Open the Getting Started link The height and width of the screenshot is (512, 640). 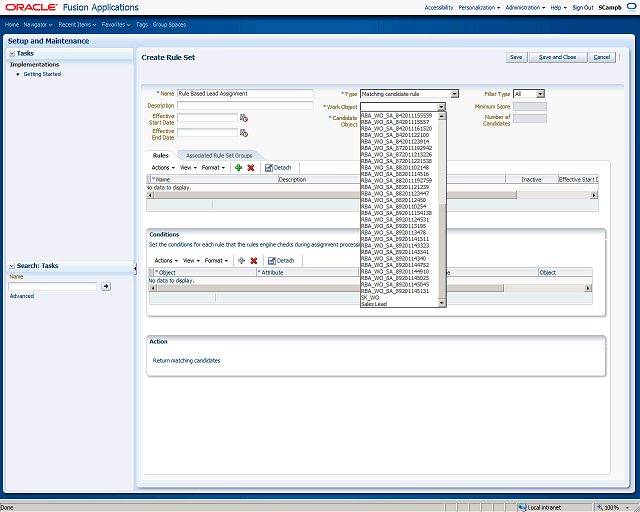click(42, 74)
